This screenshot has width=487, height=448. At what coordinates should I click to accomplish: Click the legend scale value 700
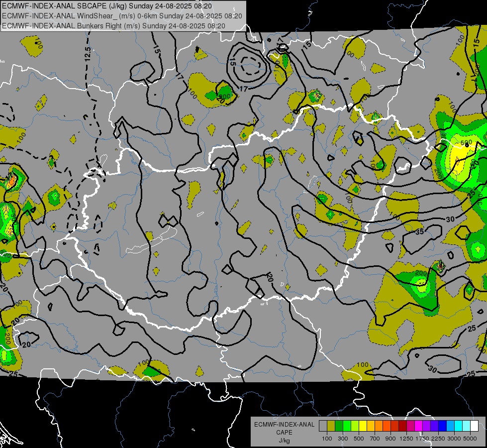tap(375, 439)
